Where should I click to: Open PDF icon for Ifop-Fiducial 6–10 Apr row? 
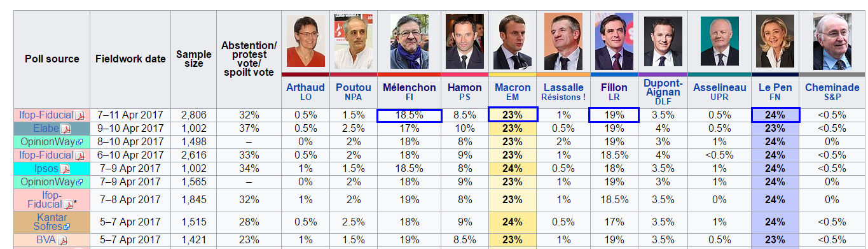coord(80,156)
